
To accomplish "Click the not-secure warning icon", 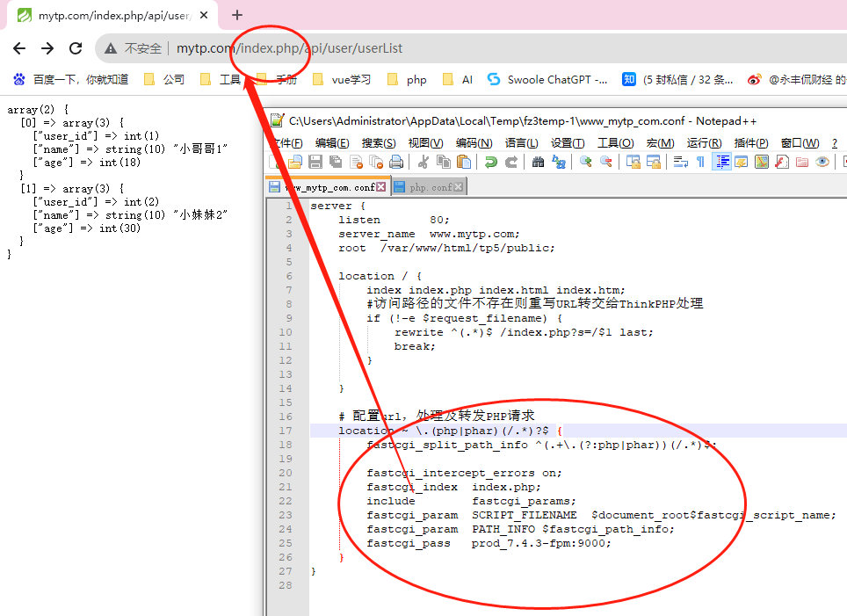I will [x=111, y=48].
